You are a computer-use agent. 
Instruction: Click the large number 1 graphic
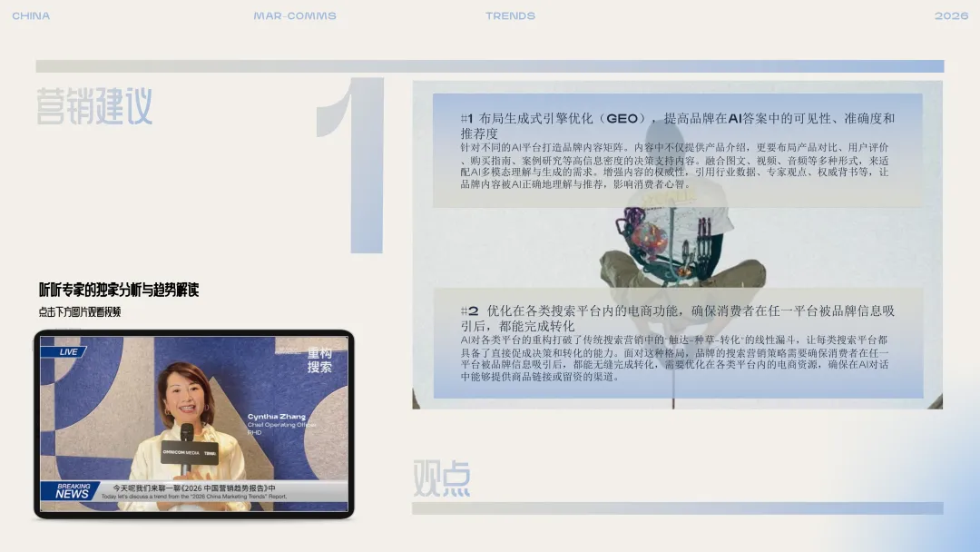click(x=350, y=165)
